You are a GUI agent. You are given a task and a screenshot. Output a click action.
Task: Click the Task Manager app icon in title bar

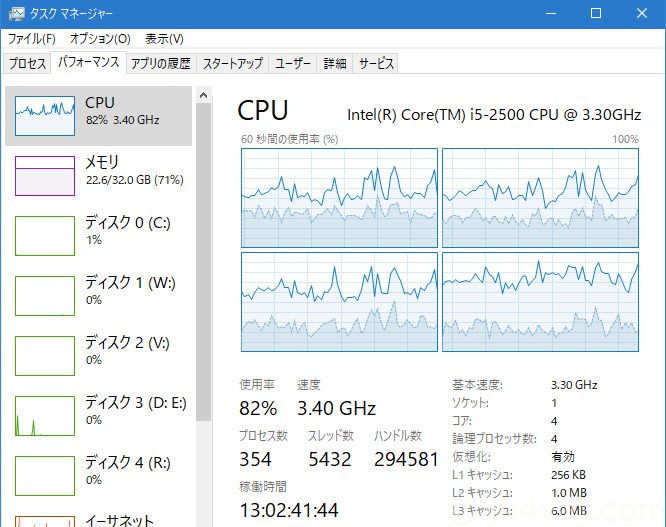tap(17, 14)
